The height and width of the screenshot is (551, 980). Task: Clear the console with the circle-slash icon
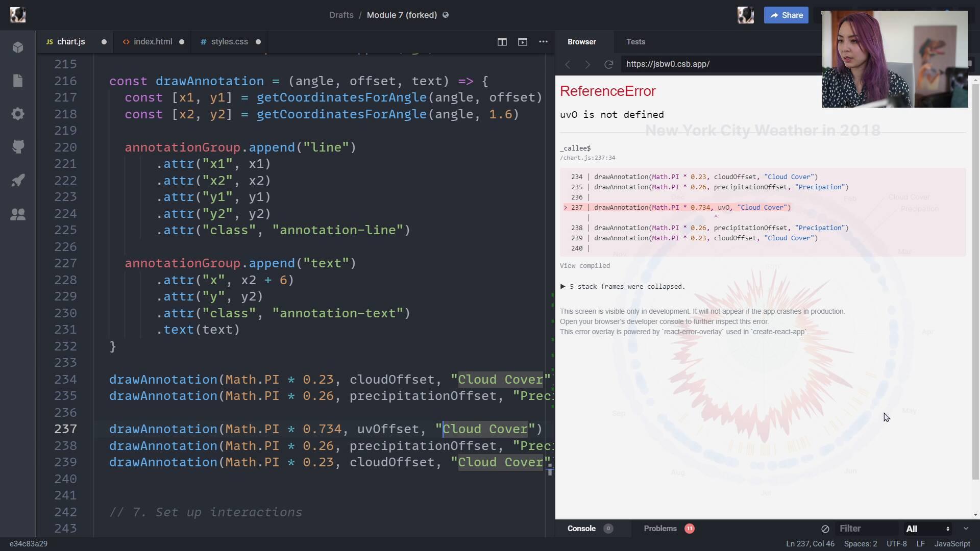pyautogui.click(x=825, y=529)
